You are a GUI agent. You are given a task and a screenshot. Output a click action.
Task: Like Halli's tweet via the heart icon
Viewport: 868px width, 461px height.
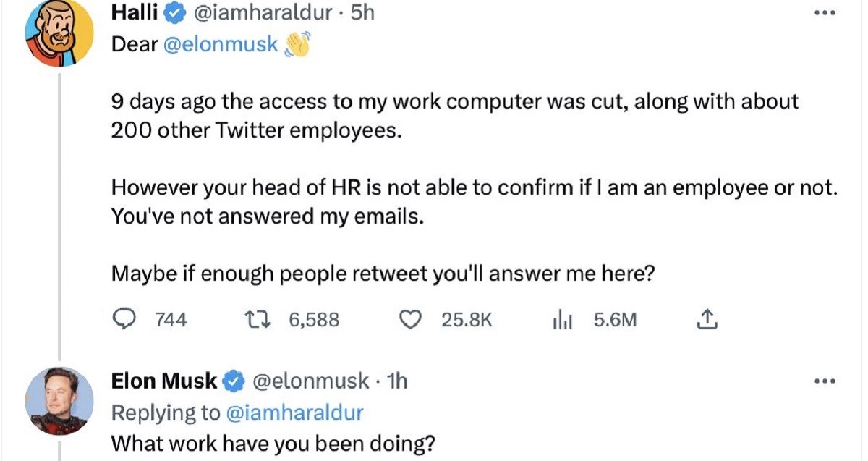point(412,318)
